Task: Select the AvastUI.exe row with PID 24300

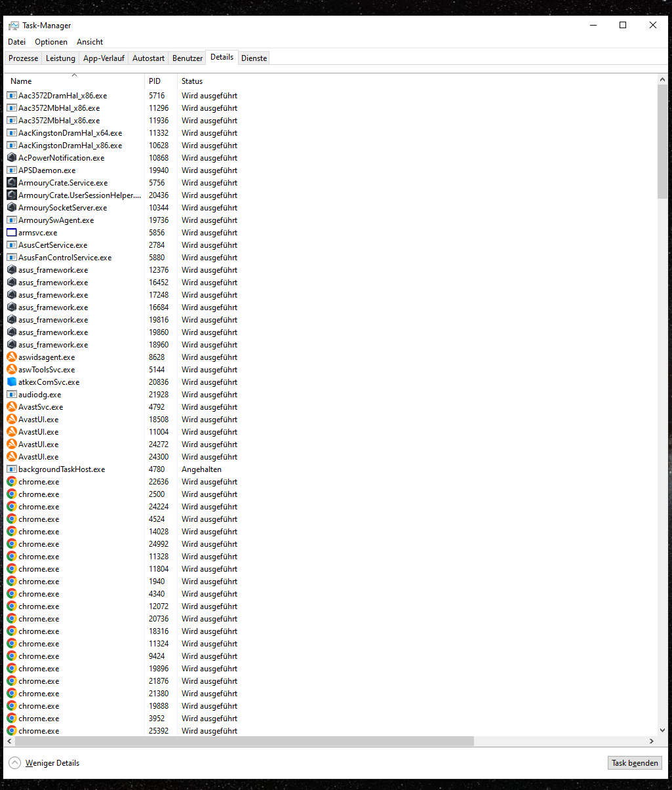Action: pos(330,457)
